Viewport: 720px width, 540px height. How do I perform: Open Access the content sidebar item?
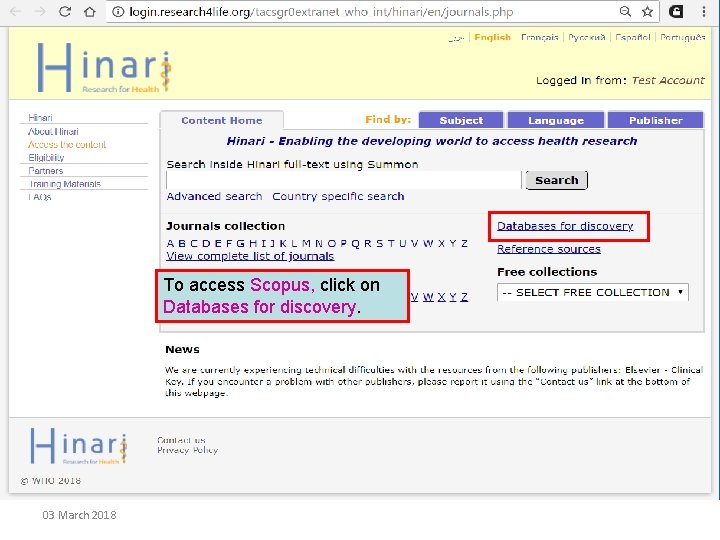(x=67, y=145)
